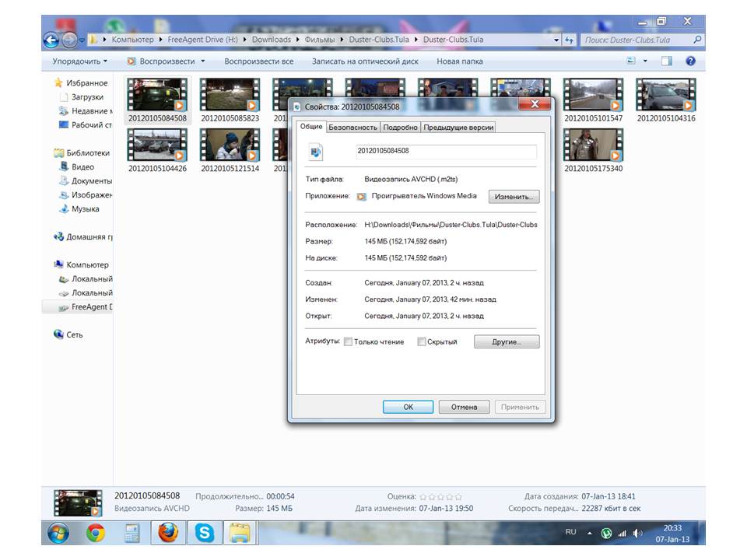The height and width of the screenshot is (560, 747).
Task: Open the "Подробно" tab
Action: tap(400, 128)
